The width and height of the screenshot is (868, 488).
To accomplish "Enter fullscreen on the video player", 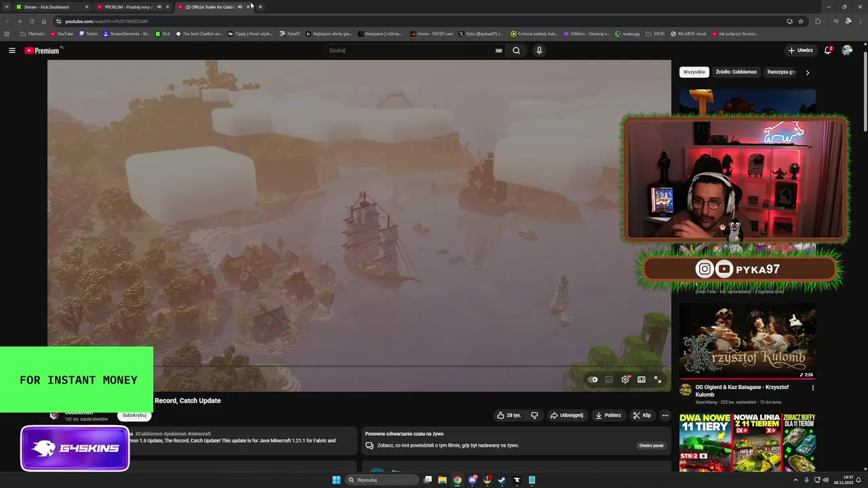I will click(658, 380).
